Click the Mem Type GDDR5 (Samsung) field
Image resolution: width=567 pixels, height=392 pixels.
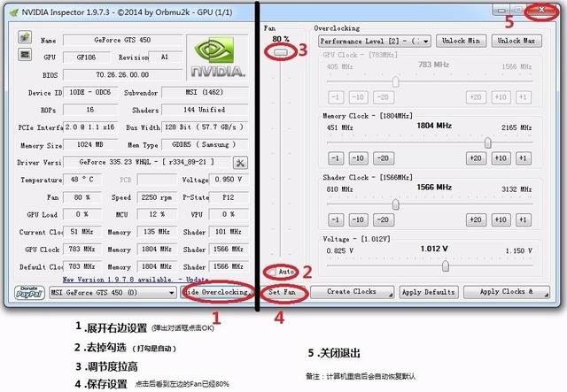click(205, 144)
